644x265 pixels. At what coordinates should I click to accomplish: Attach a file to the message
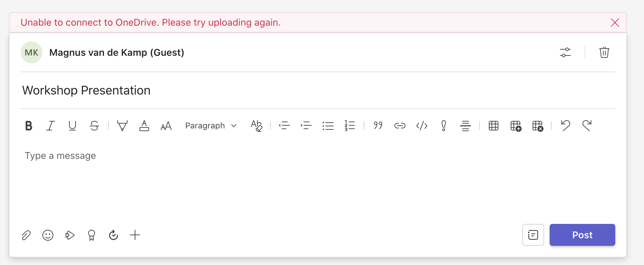point(26,235)
